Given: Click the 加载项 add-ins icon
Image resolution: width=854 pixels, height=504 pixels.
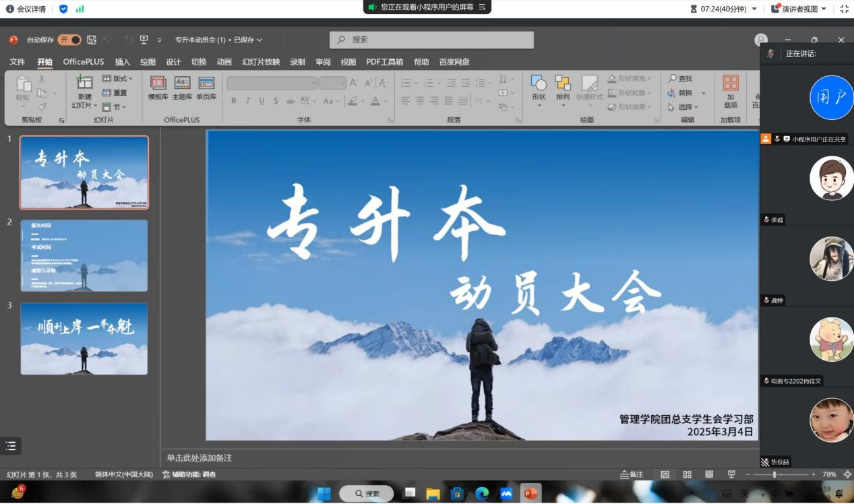Looking at the screenshot, I should pyautogui.click(x=730, y=84).
